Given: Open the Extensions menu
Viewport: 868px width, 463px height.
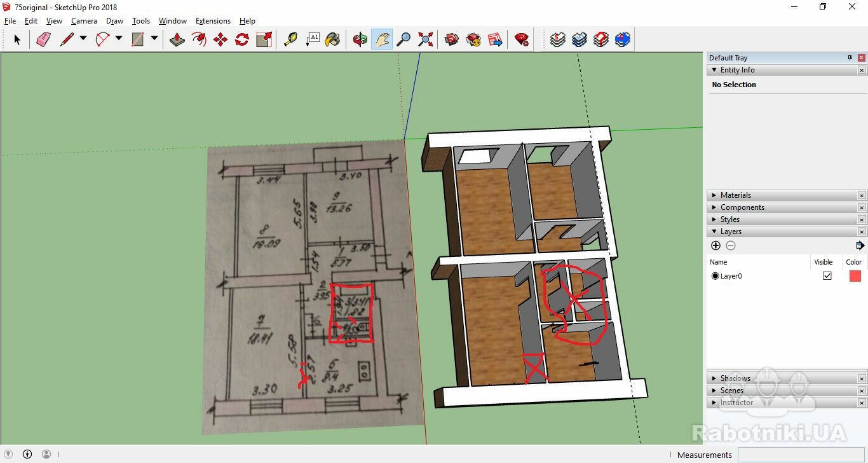Looking at the screenshot, I should pyautogui.click(x=213, y=21).
